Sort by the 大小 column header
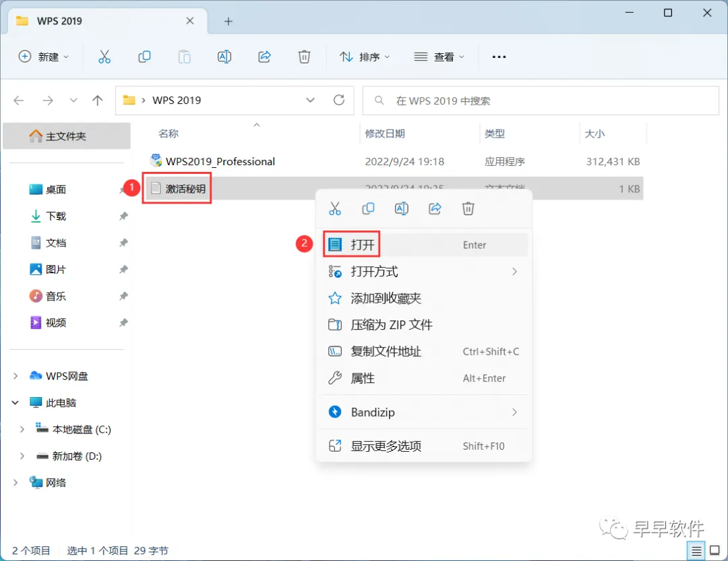The width and height of the screenshot is (728, 561). [x=595, y=134]
